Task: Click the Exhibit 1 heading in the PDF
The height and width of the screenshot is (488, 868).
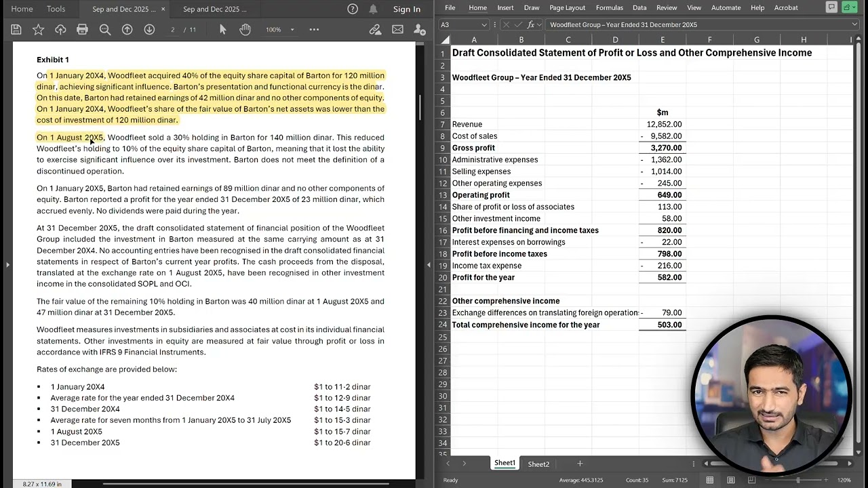Action: (53, 60)
